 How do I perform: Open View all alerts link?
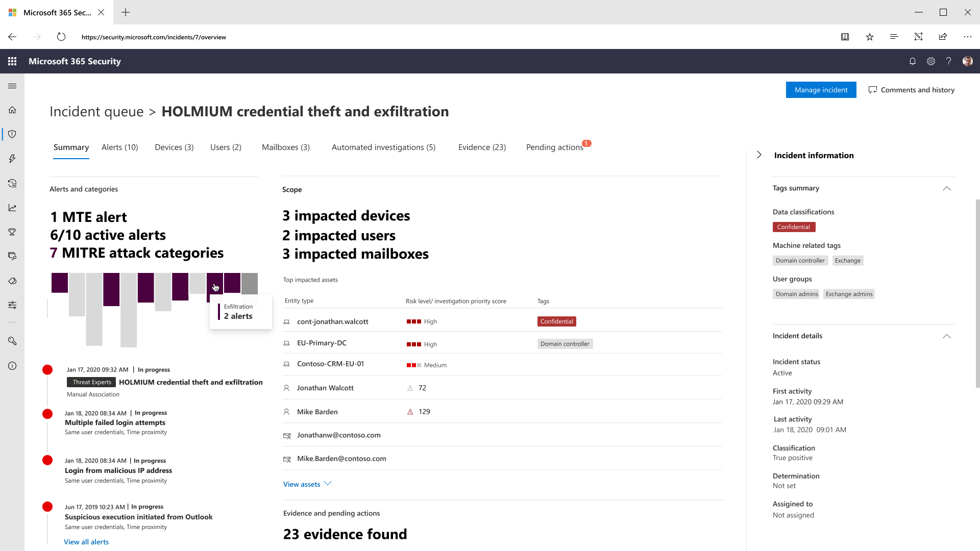point(86,542)
